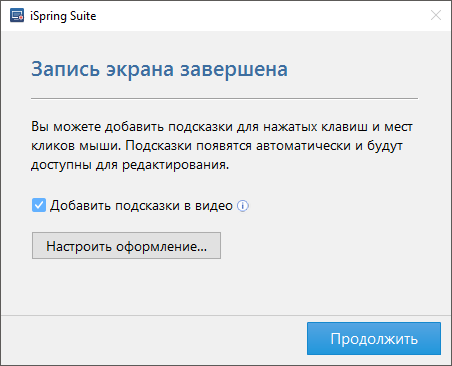Screen dimensions: 452x366
Task: Click the blue Продолжить button
Action: [374, 338]
